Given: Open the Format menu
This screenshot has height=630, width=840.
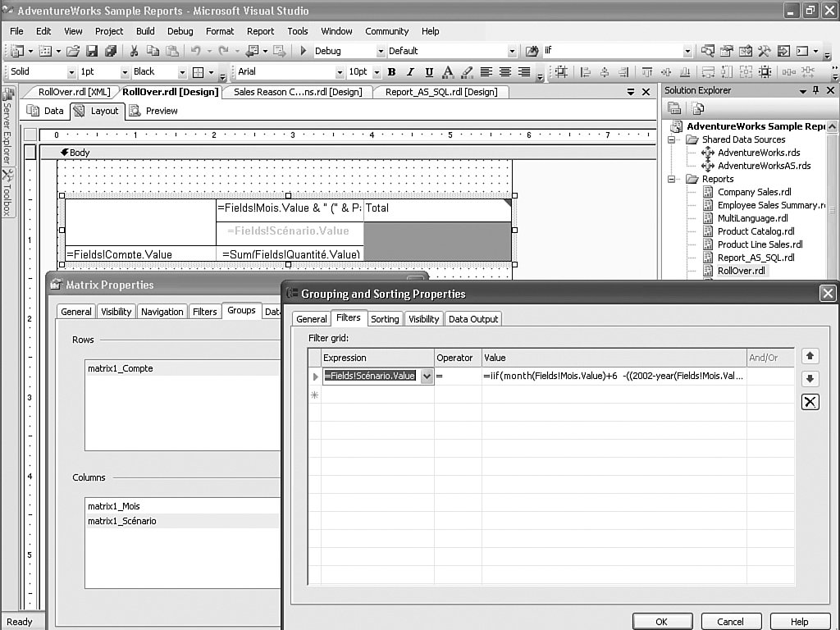Looking at the screenshot, I should coord(220,32).
